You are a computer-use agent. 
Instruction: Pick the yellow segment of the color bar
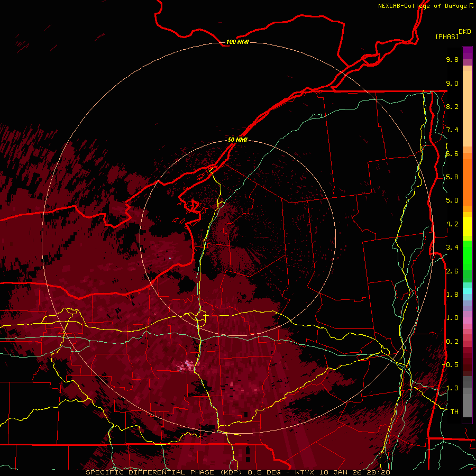click(467, 226)
